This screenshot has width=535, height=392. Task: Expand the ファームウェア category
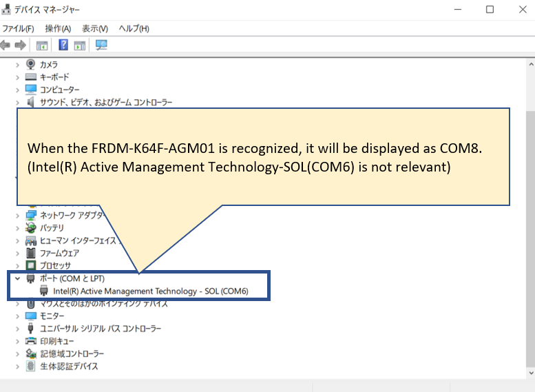click(17, 254)
